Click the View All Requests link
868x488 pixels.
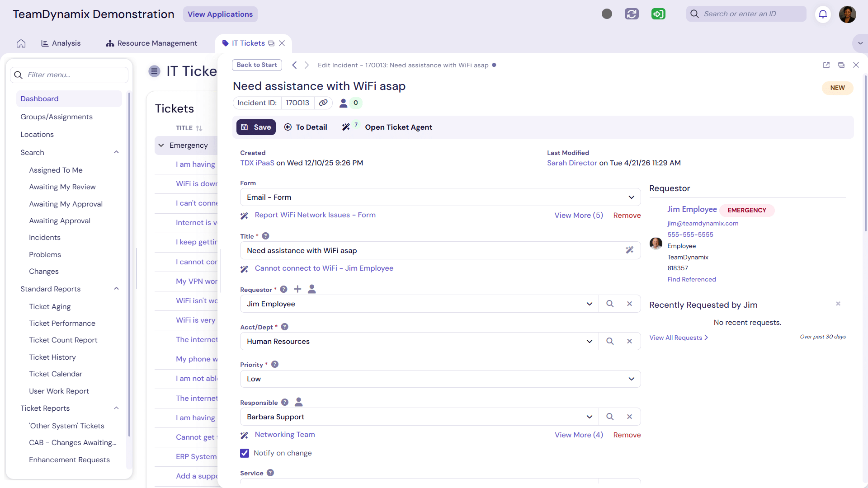pos(679,338)
